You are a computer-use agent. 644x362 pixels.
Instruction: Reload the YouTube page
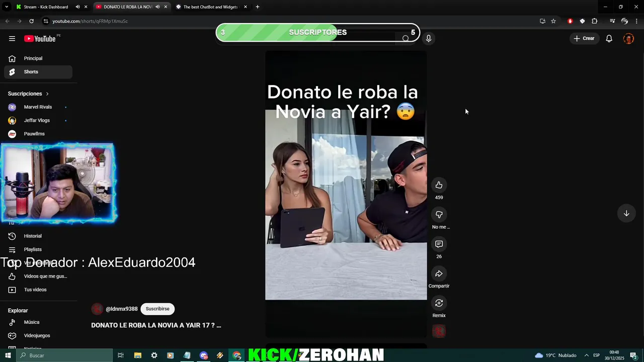click(31, 21)
